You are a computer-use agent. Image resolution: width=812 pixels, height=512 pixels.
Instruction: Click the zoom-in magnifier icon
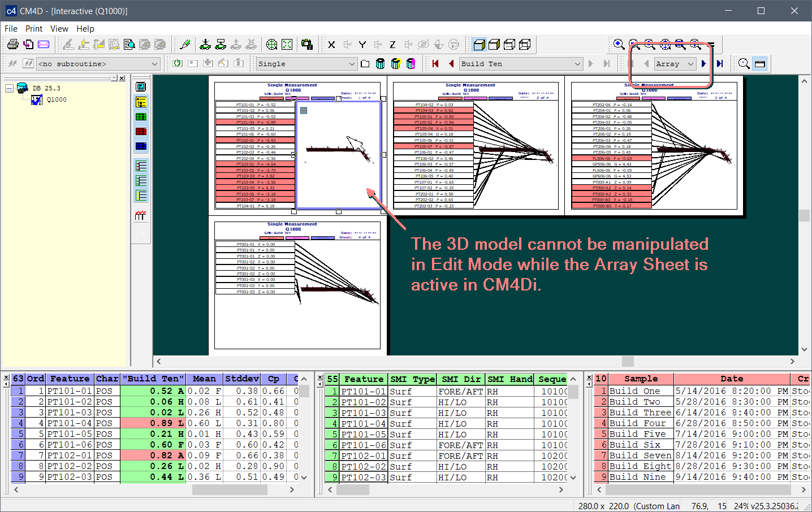(x=619, y=45)
